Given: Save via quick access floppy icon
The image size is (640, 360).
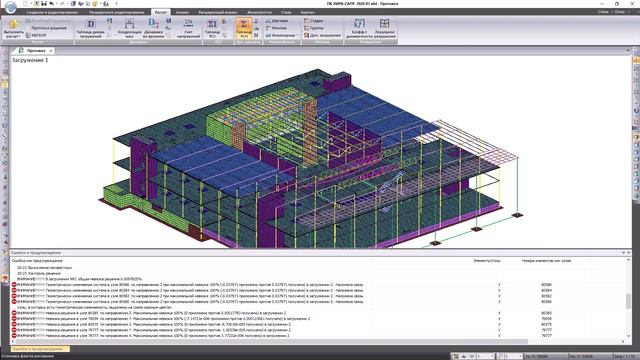Looking at the screenshot, I should tap(43, 4).
